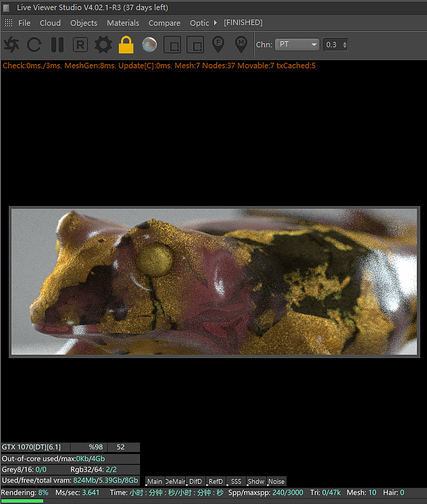Click the Octane send scene restart icon

pyautogui.click(x=11, y=45)
